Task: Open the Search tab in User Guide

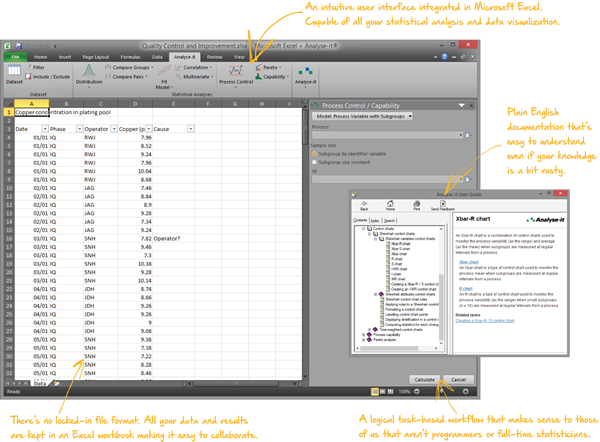Action: click(390, 220)
